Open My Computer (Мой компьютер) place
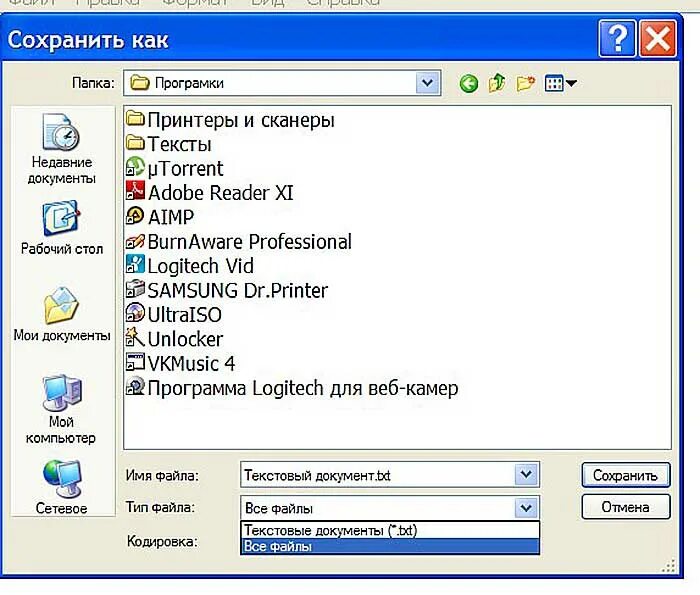Image resolution: width=700 pixels, height=595 pixels. (x=61, y=410)
